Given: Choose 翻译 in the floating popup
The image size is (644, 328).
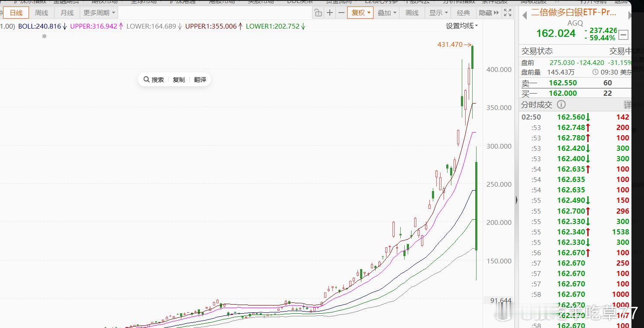Looking at the screenshot, I should [x=200, y=80].
